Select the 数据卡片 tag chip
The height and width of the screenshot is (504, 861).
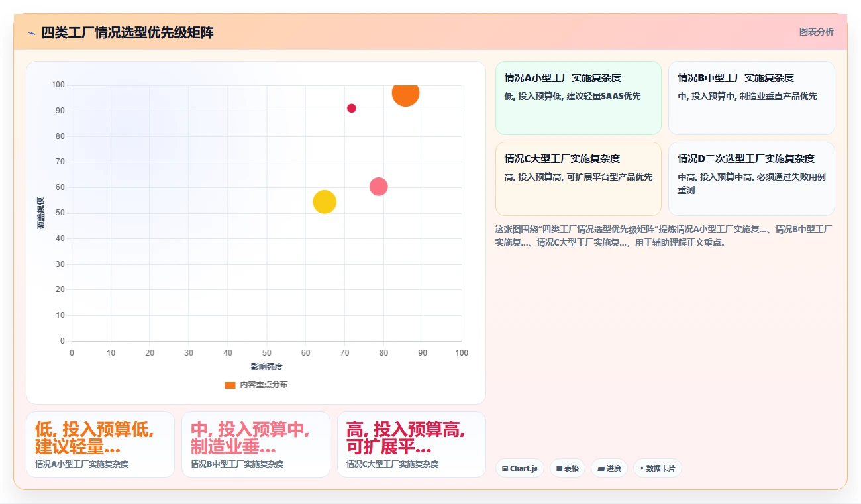[658, 468]
